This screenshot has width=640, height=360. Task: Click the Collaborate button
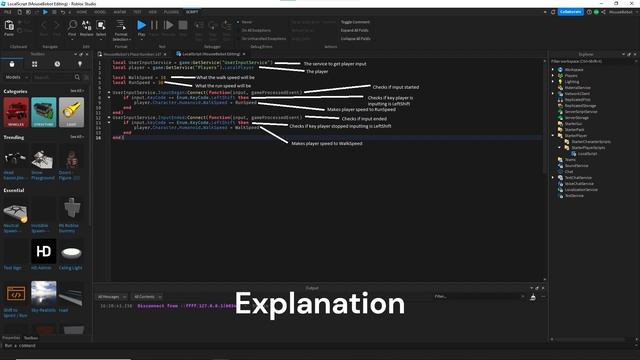[x=571, y=12]
